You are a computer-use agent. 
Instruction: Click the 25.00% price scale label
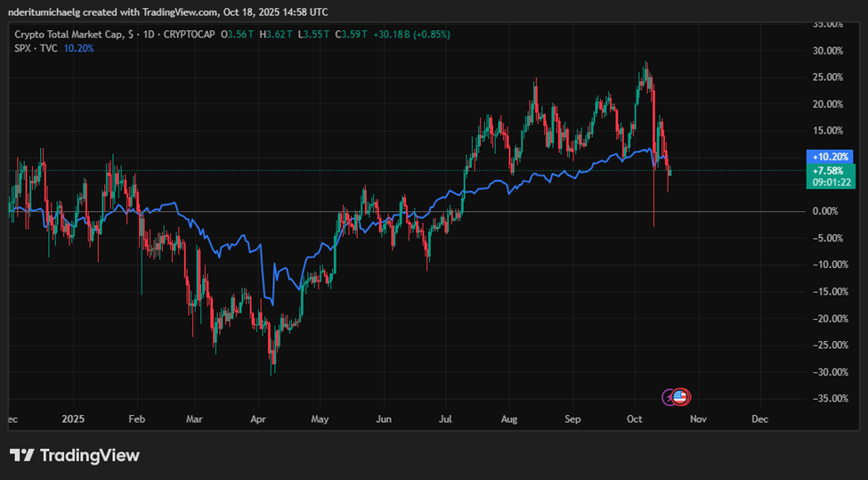click(828, 77)
